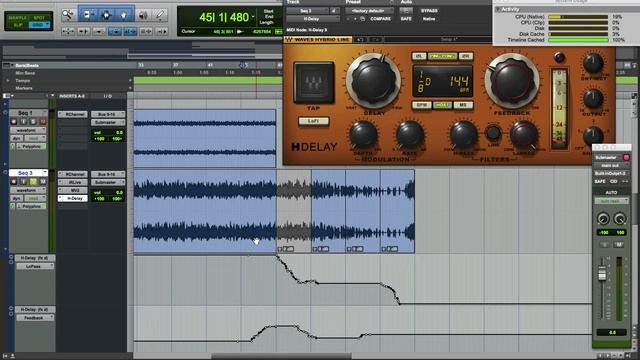Switch delay sync to HOST
This screenshot has height=360, width=640.
click(442, 105)
